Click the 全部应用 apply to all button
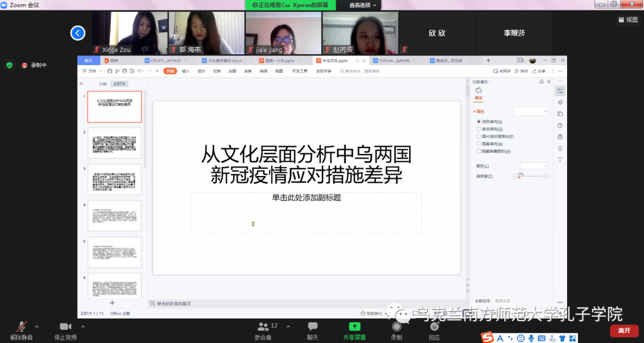The height and width of the screenshot is (343, 644). (482, 301)
